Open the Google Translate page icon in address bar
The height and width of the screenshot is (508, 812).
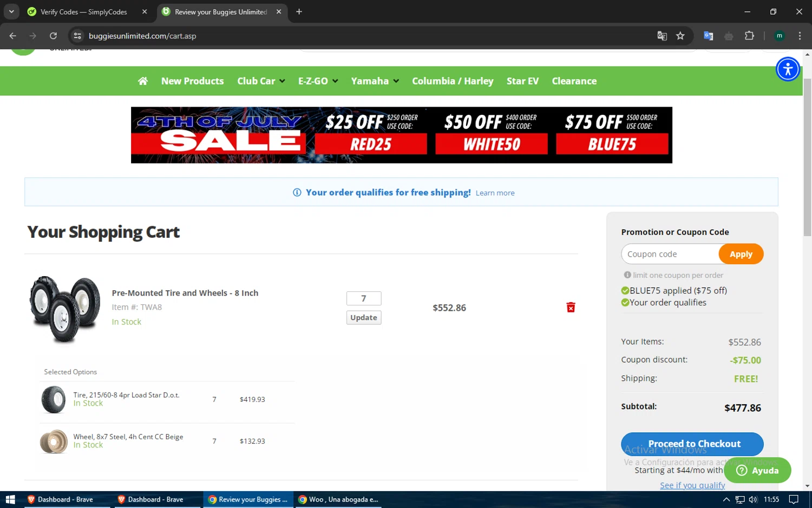(x=662, y=36)
